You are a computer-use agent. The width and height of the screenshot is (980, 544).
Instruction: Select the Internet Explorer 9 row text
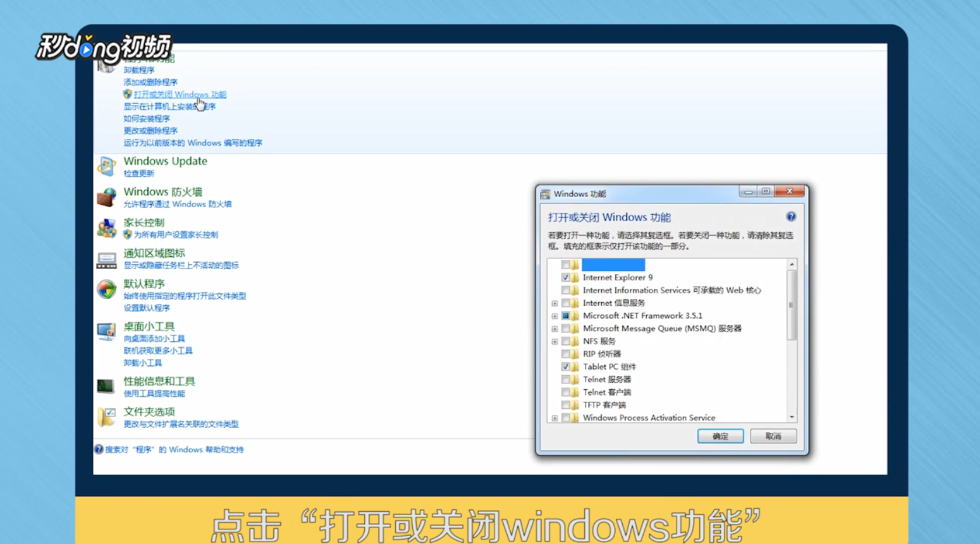click(618, 277)
